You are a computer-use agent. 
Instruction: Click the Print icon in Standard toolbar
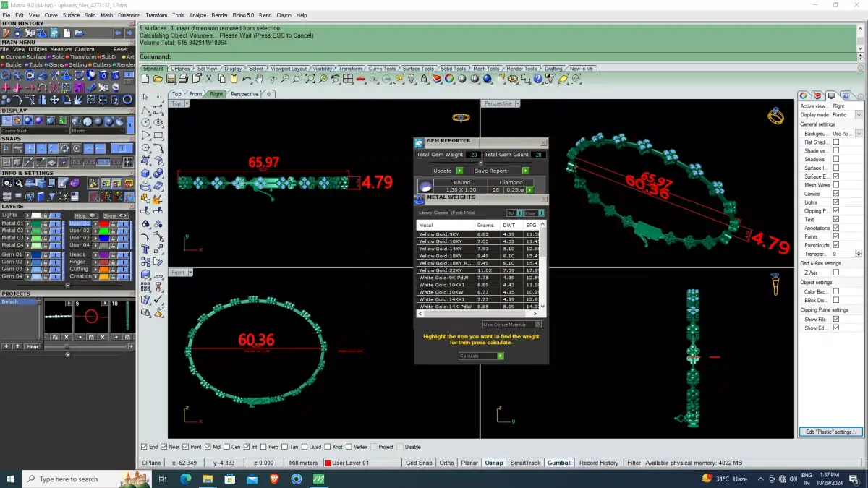[183, 79]
